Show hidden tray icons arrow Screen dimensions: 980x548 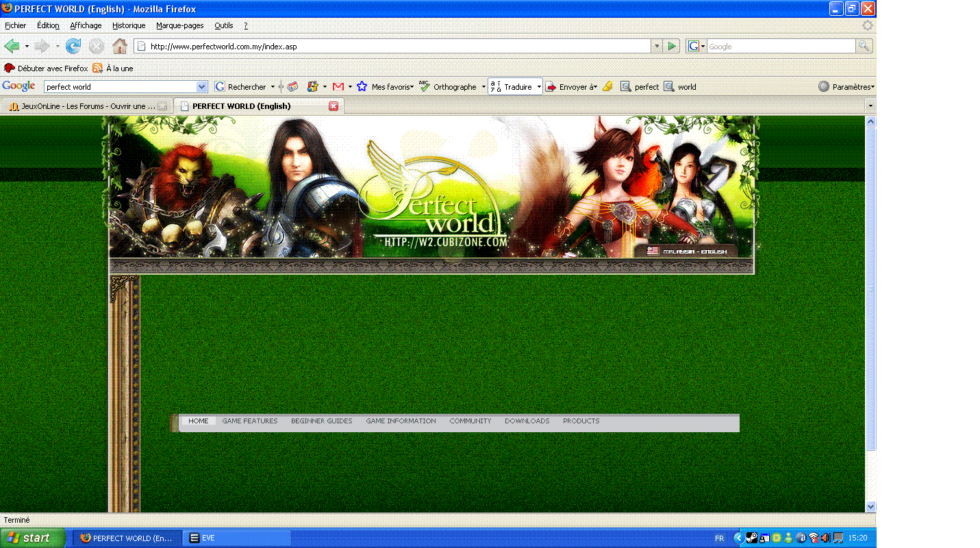(x=738, y=538)
